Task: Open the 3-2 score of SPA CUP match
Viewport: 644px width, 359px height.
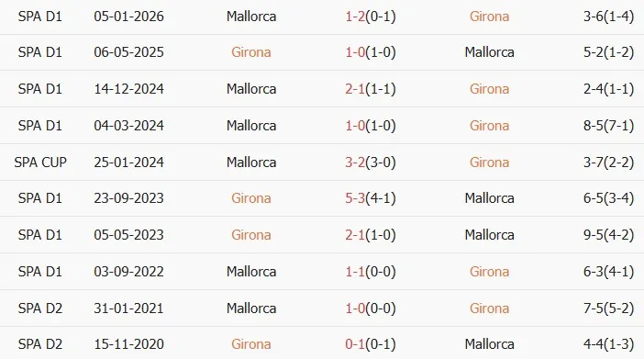Action: (355, 162)
